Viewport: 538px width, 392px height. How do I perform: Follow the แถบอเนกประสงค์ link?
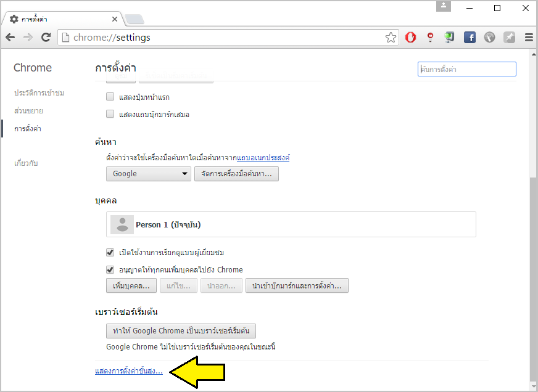tap(263, 158)
